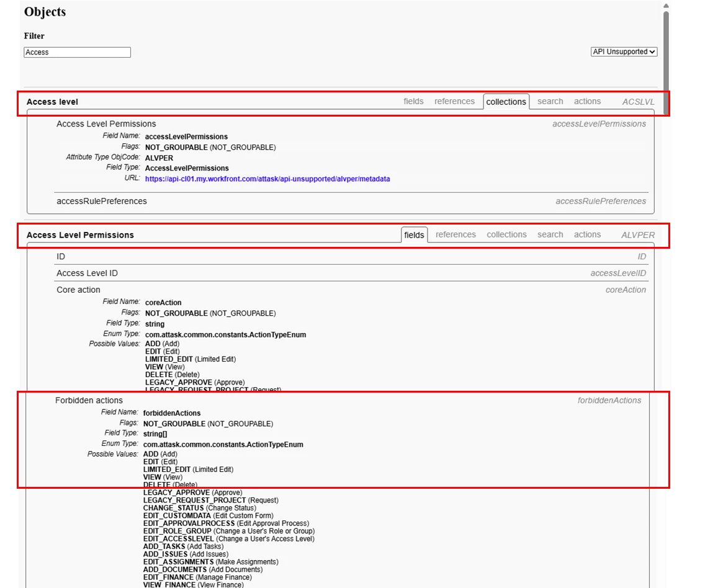Click LIMITED_EDIT under Core action possible values

(x=191, y=359)
